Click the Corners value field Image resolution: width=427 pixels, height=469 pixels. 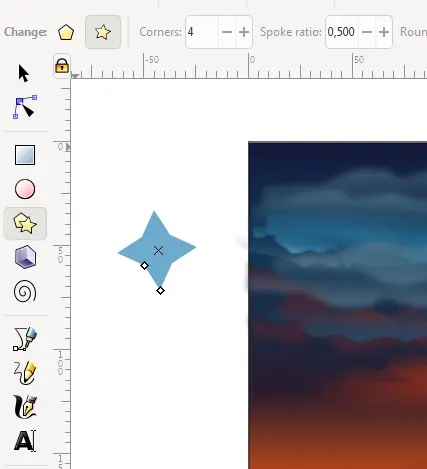coord(202,32)
